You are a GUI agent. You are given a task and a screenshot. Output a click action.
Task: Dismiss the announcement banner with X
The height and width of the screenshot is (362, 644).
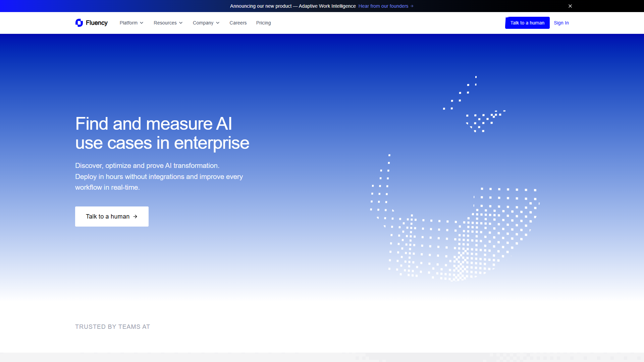(x=570, y=6)
